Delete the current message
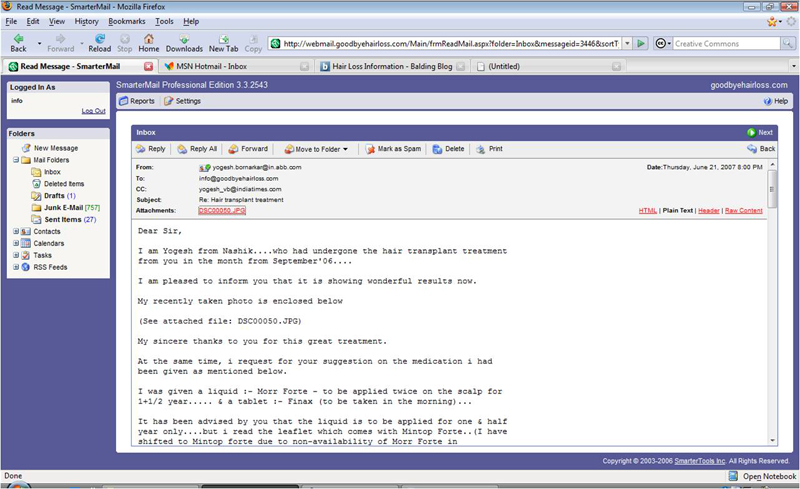The image size is (800, 489). tap(449, 149)
